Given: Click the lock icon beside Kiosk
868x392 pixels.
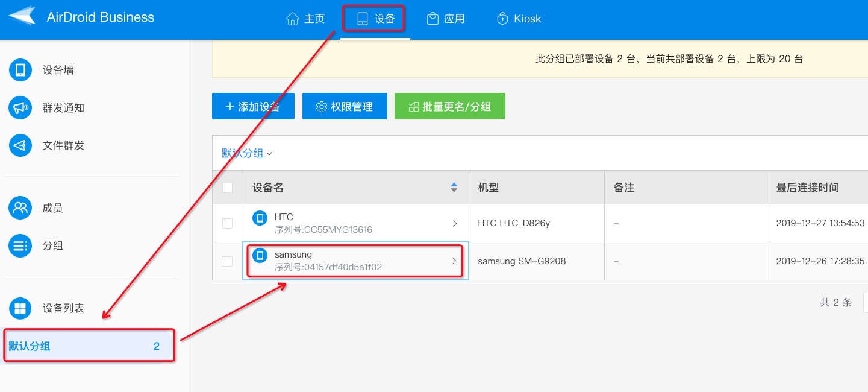Looking at the screenshot, I should click(502, 19).
